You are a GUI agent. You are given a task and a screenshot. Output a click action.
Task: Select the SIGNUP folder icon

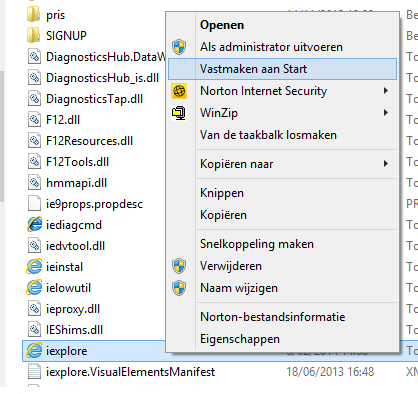tap(34, 35)
